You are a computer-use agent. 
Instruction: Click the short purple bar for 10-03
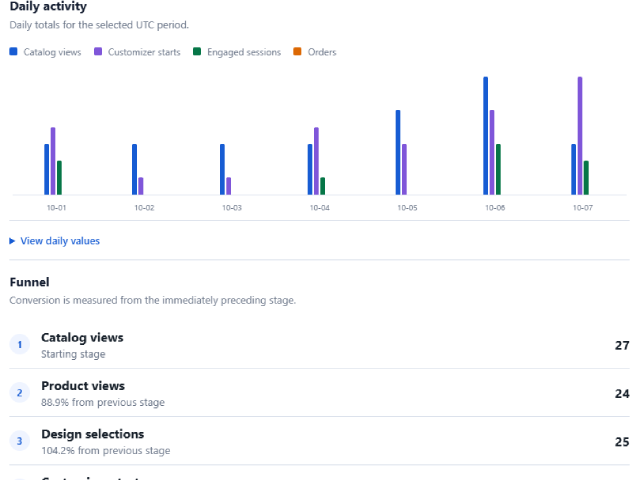[229, 186]
